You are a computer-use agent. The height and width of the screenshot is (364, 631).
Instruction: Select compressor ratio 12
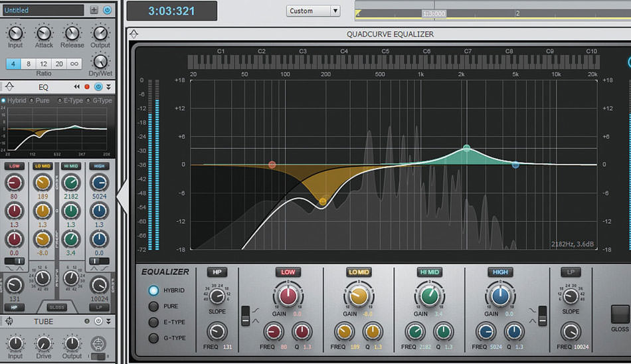pos(43,64)
